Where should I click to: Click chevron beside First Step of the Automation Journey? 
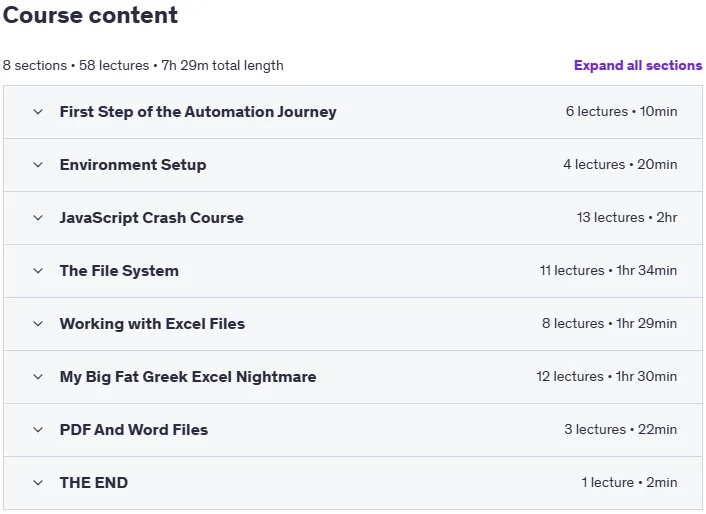click(x=38, y=112)
